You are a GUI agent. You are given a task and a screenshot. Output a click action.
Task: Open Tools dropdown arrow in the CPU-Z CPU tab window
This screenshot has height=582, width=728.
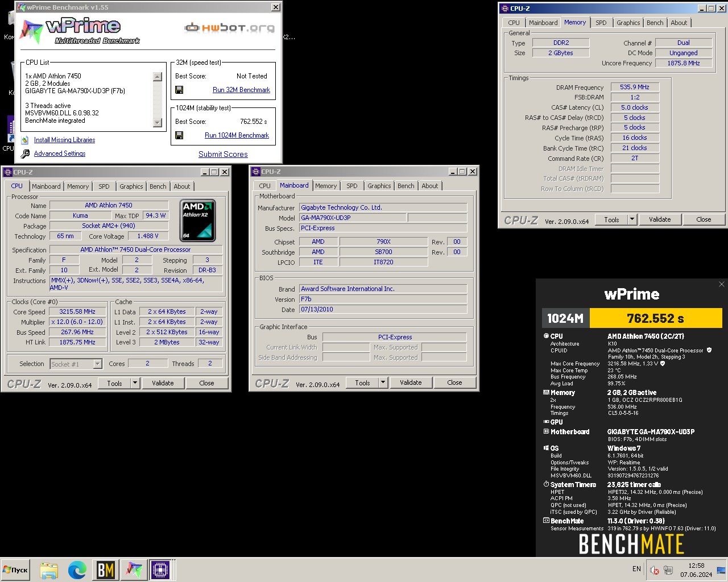click(135, 383)
